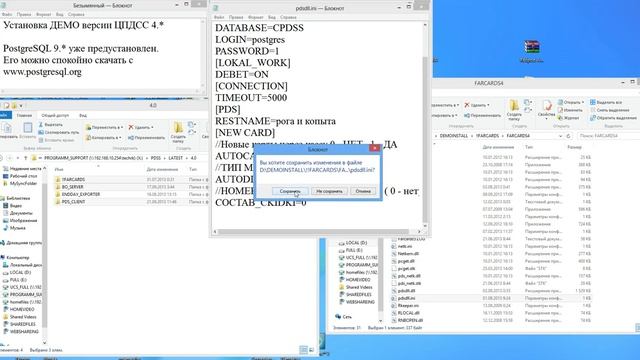Open Удалить dropdown in FARCARDS4 ribbon
Image resolution: width=640 pixels, height=360 pixels.
coord(477,105)
